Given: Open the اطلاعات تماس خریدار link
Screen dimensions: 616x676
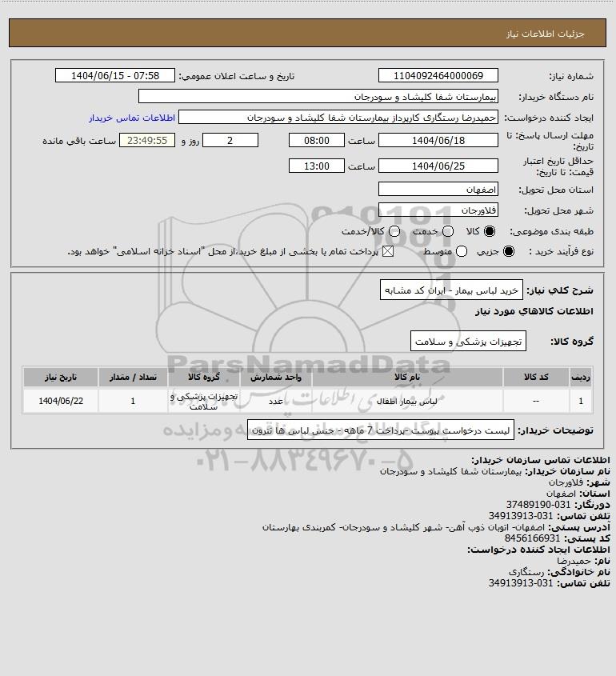Looking at the screenshot, I should 132,118.
